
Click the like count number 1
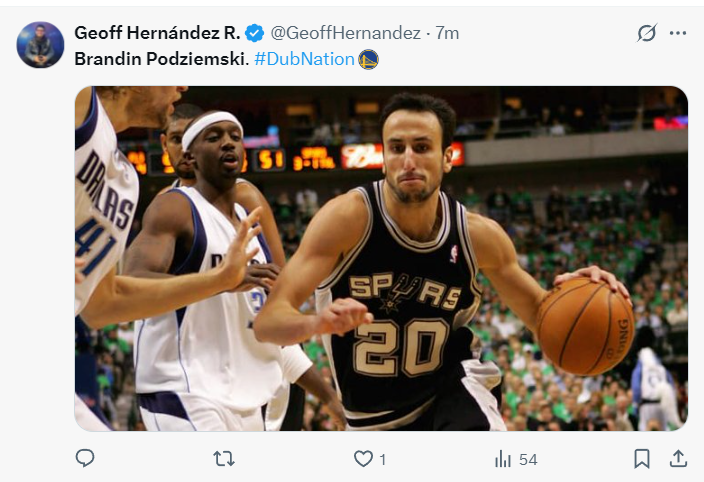tap(383, 460)
